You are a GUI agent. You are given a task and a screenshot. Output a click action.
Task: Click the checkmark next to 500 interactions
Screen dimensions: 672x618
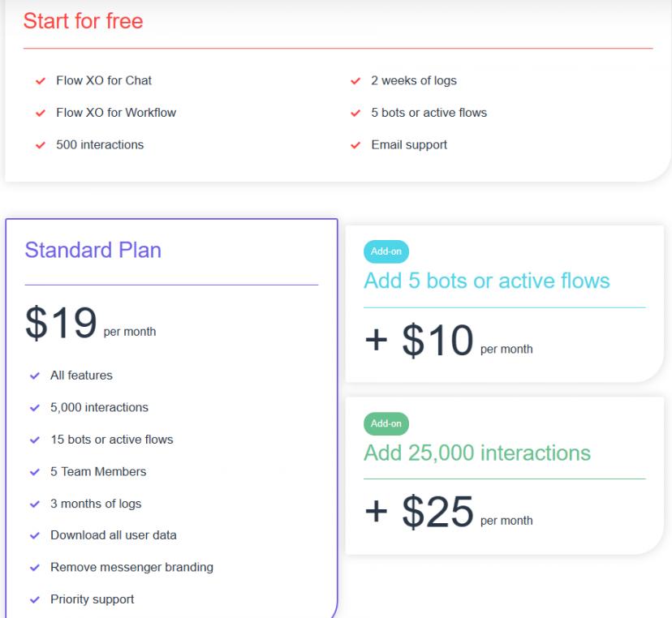41,145
